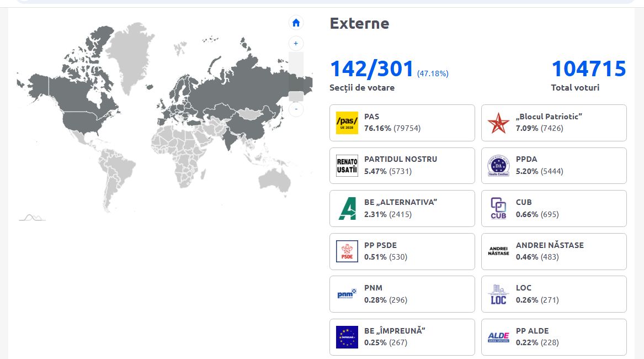This screenshot has width=644, height=359.
Task: Click the map zoom slider handle
Action: pyautogui.click(x=296, y=96)
